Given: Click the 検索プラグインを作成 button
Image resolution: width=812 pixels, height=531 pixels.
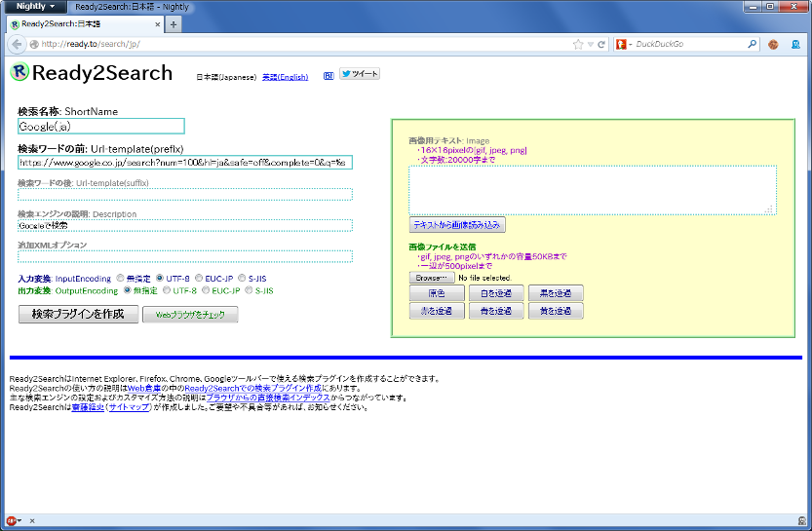Looking at the screenshot, I should (x=78, y=314).
